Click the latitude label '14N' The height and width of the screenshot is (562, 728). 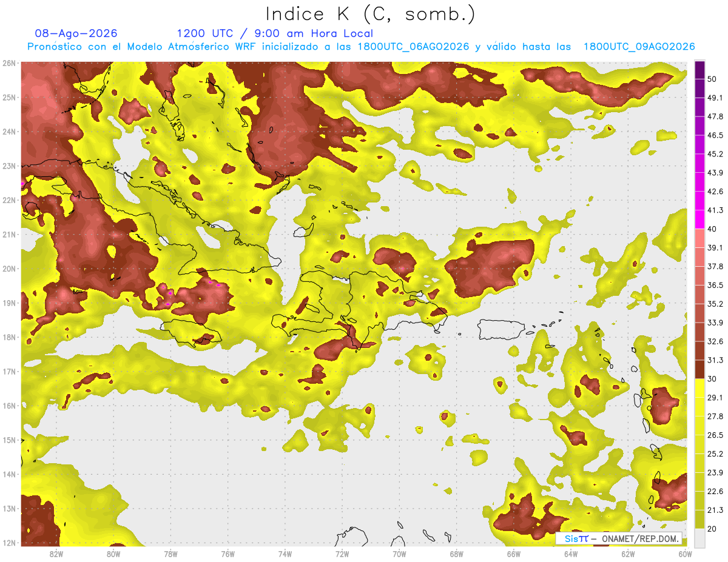click(8, 474)
